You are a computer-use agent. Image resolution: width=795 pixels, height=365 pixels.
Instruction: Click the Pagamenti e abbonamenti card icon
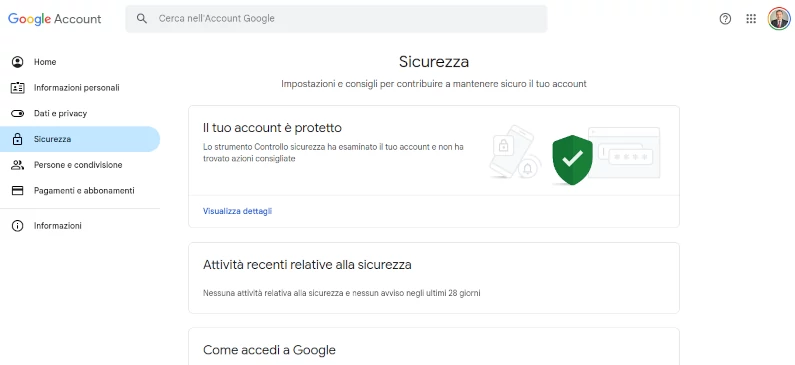(17, 191)
